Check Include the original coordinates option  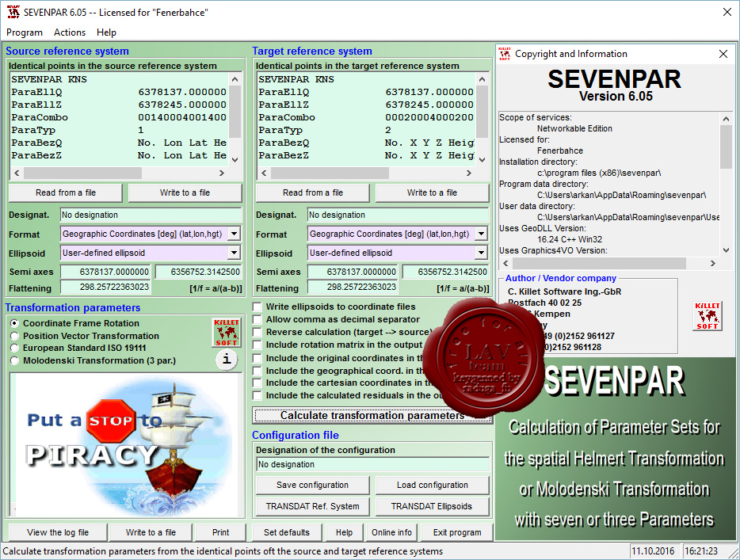point(257,358)
